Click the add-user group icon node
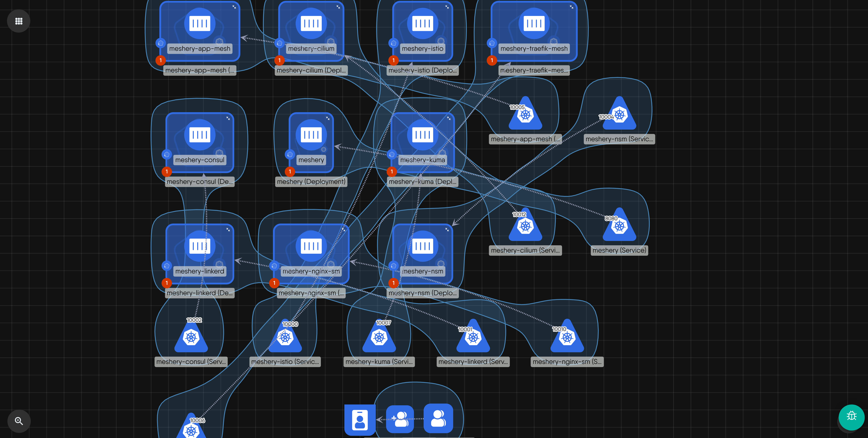Image resolution: width=868 pixels, height=438 pixels. pyautogui.click(x=400, y=419)
